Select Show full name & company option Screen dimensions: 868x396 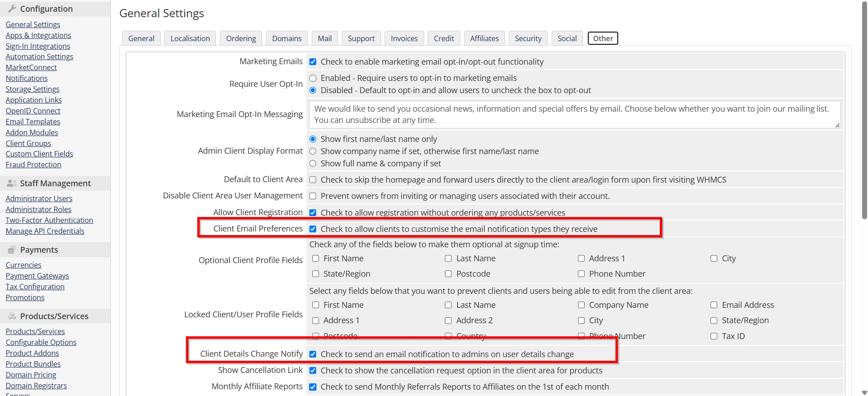[x=313, y=164]
